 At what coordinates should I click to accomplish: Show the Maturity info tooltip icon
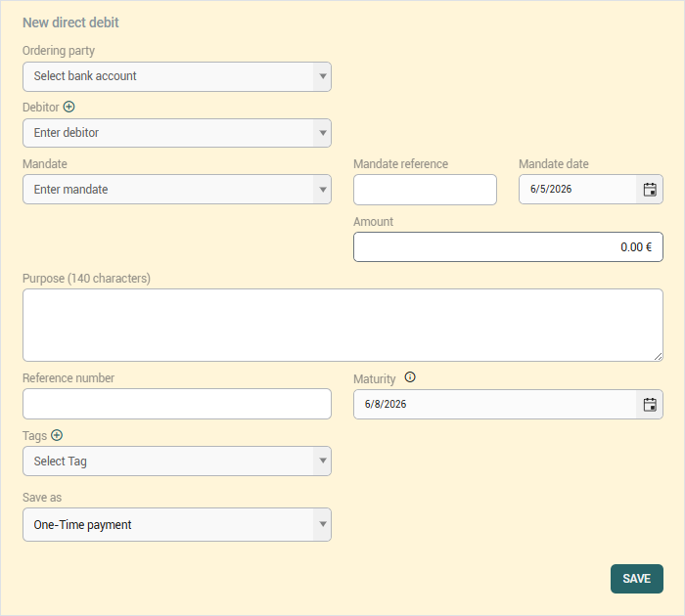click(410, 377)
